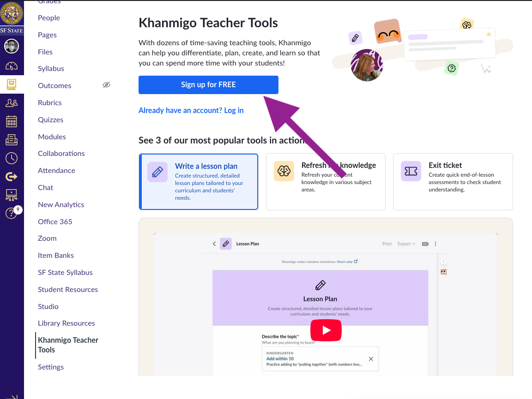Open Pages in course navigation
532x399 pixels.
point(47,35)
